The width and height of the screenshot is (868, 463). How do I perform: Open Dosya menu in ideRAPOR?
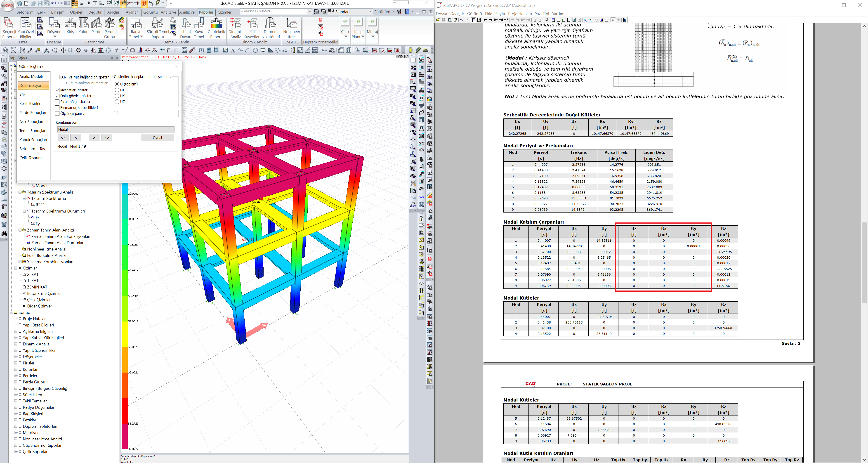[441, 14]
